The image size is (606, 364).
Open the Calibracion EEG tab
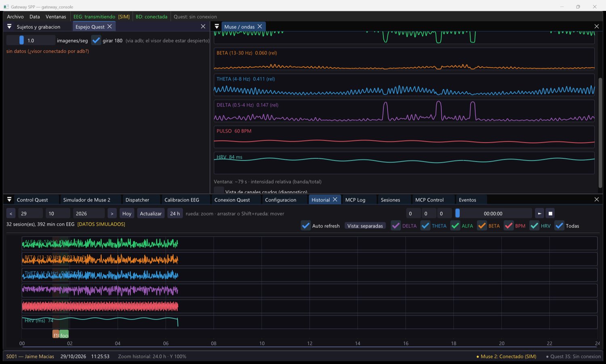pos(182,200)
